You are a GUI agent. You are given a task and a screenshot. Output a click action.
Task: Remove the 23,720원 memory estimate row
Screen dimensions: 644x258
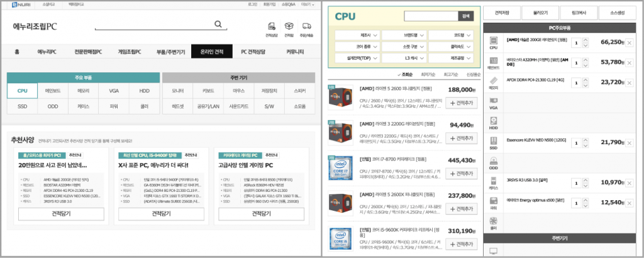click(x=629, y=82)
